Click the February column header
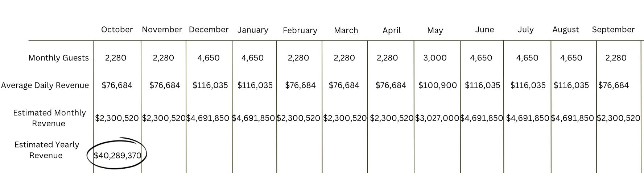The image size is (644, 173). [300, 31]
